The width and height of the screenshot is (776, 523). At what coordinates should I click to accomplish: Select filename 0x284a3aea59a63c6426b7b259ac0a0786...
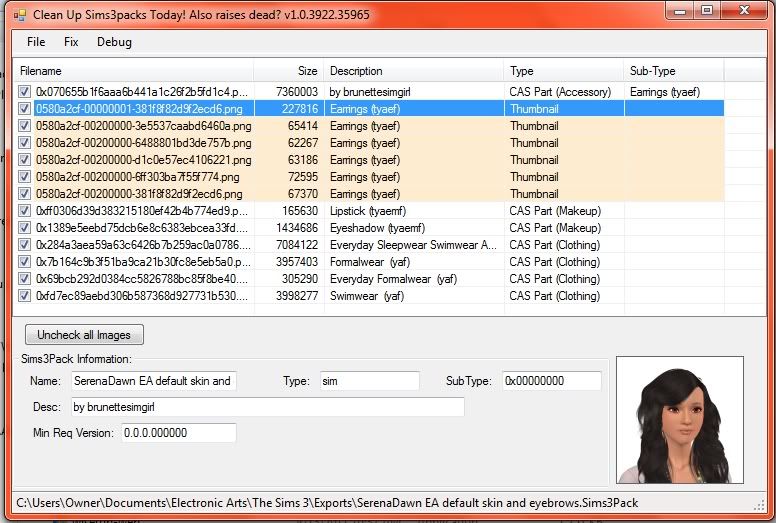tap(143, 244)
